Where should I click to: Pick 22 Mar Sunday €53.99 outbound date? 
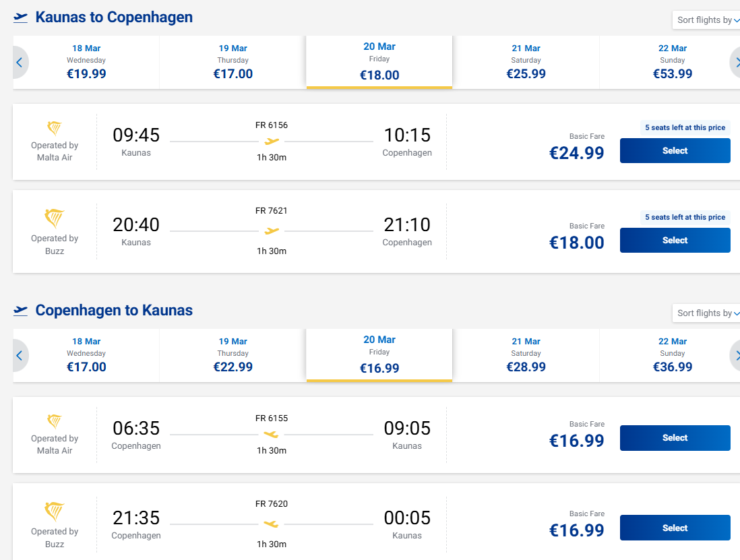[672, 62]
